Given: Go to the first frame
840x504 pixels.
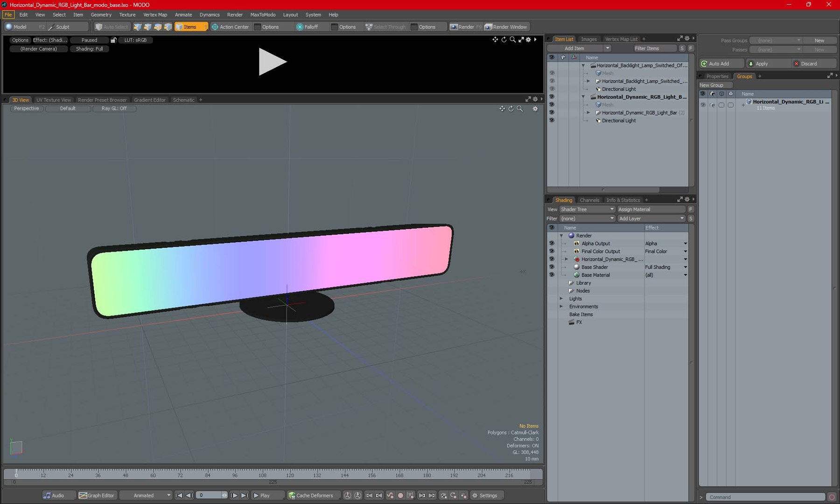Looking at the screenshot, I should (179, 495).
